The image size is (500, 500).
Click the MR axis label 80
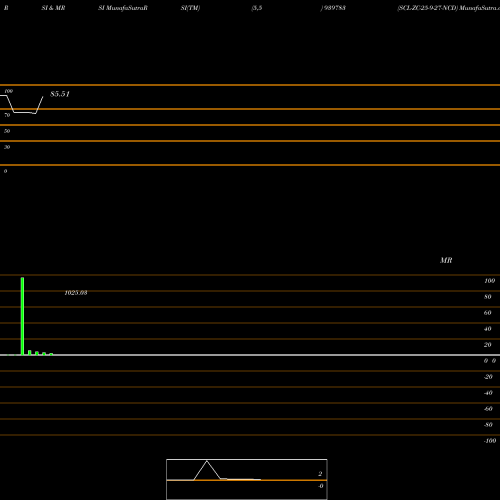coord(488,297)
